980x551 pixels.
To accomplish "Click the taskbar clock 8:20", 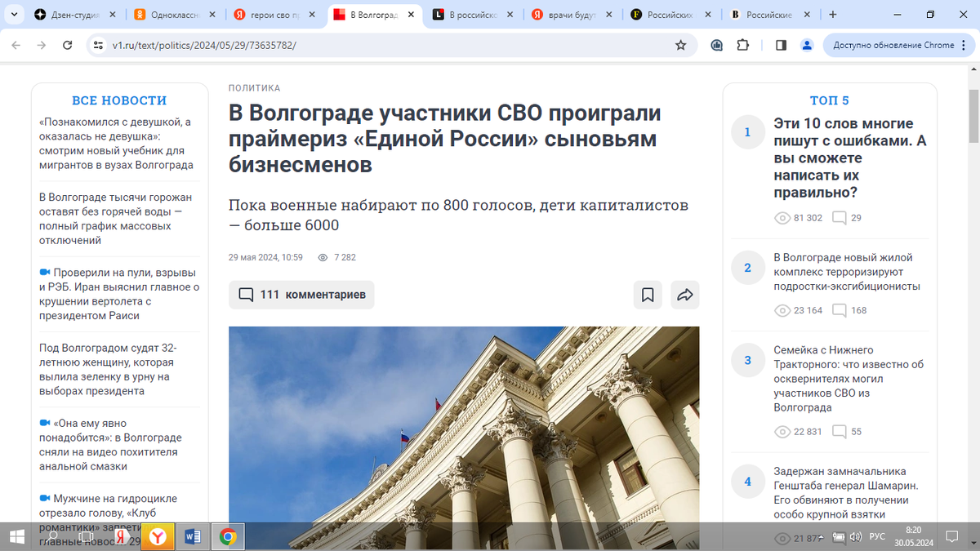I will 913,530.
